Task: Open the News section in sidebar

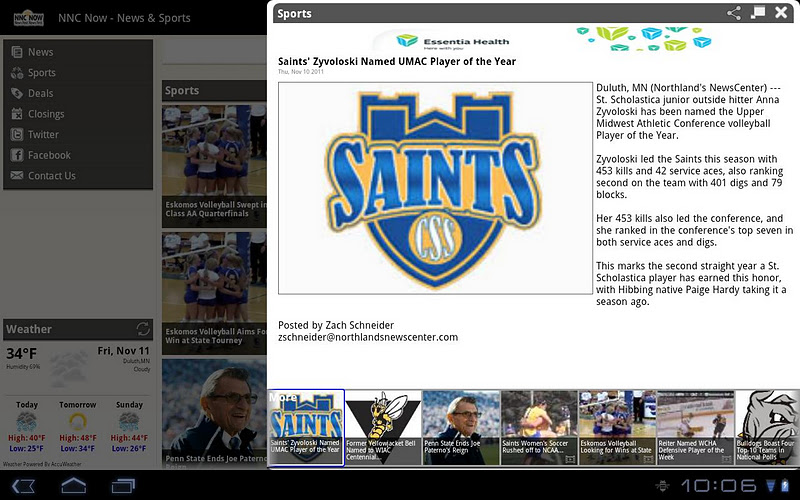Action: [x=78, y=52]
